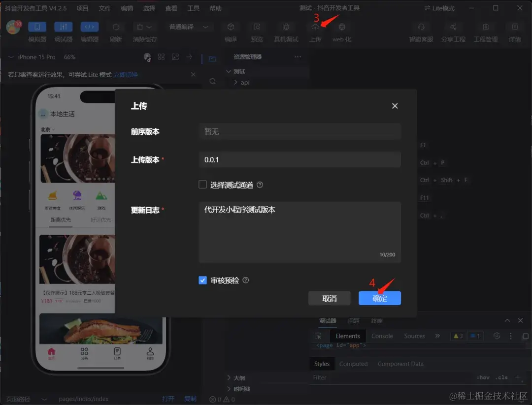This screenshot has width=532, height=405.
Task: Click the 确定 confirm button
Action: (x=379, y=298)
